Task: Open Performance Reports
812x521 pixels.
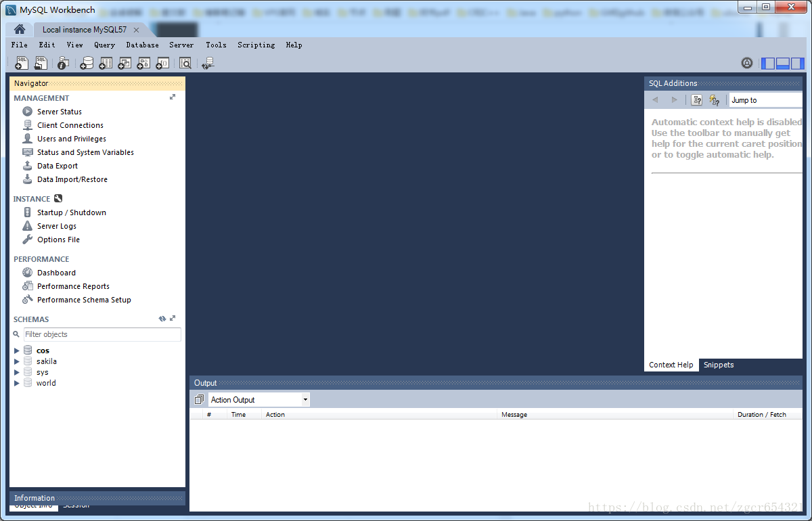Action: click(x=73, y=286)
